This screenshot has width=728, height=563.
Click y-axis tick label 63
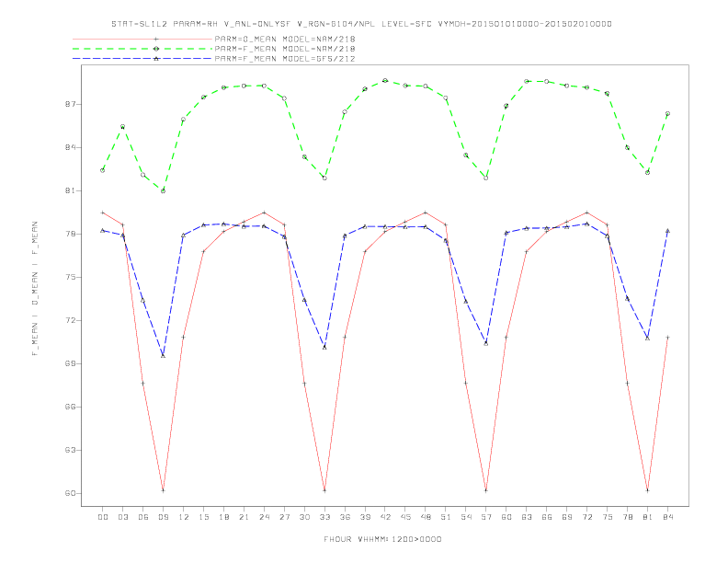click(x=71, y=450)
